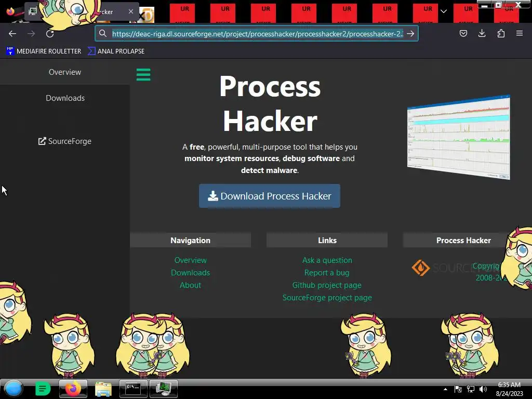Open File Explorer from the taskbar
This screenshot has width=532, height=399.
103,389
